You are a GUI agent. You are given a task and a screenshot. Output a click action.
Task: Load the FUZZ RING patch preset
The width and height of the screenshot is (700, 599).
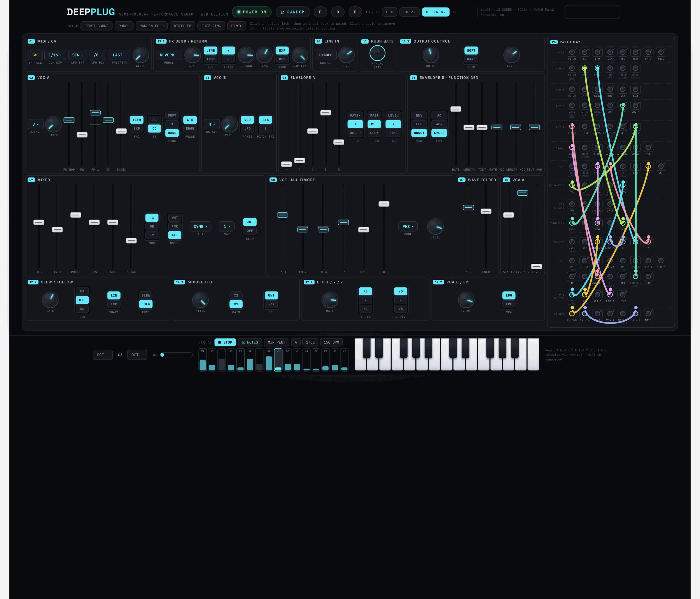[211, 26]
